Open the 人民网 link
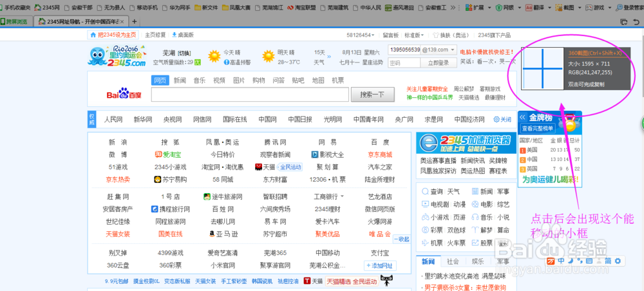644x291 pixels. coord(113,120)
